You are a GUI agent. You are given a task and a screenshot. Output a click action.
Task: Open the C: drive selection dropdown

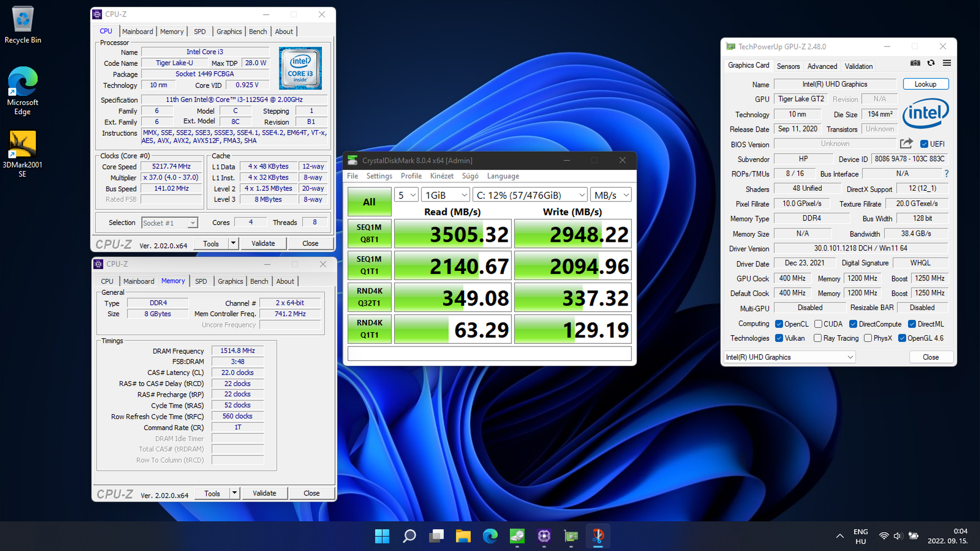530,195
